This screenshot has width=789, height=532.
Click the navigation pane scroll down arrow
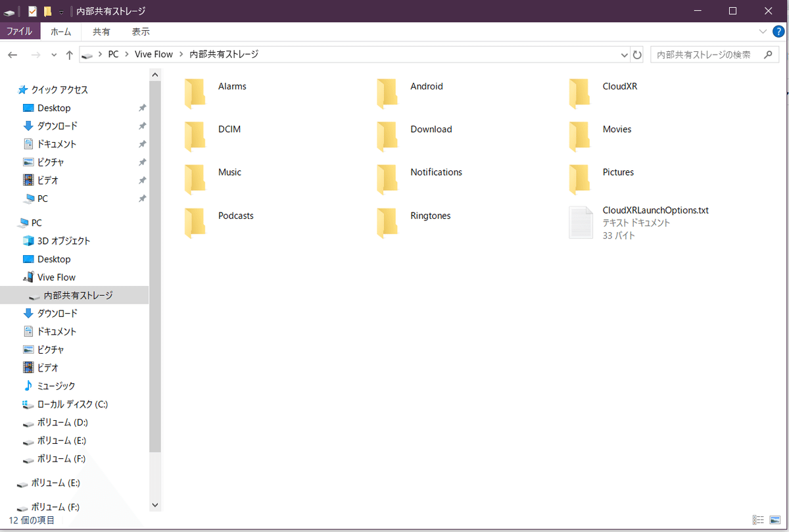155,505
